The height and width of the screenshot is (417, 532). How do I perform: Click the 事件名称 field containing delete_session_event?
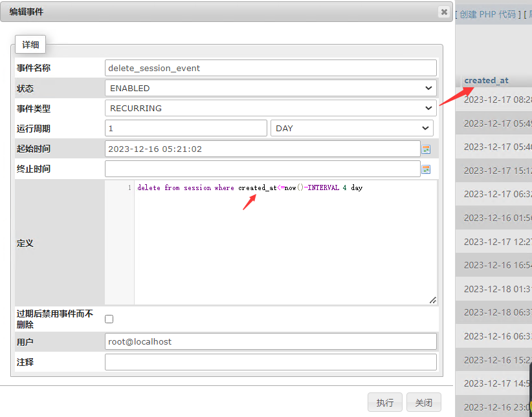[x=272, y=68]
